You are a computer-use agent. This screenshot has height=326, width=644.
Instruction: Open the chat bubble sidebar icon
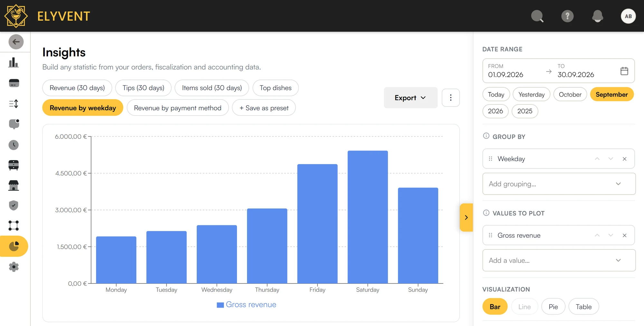[14, 124]
